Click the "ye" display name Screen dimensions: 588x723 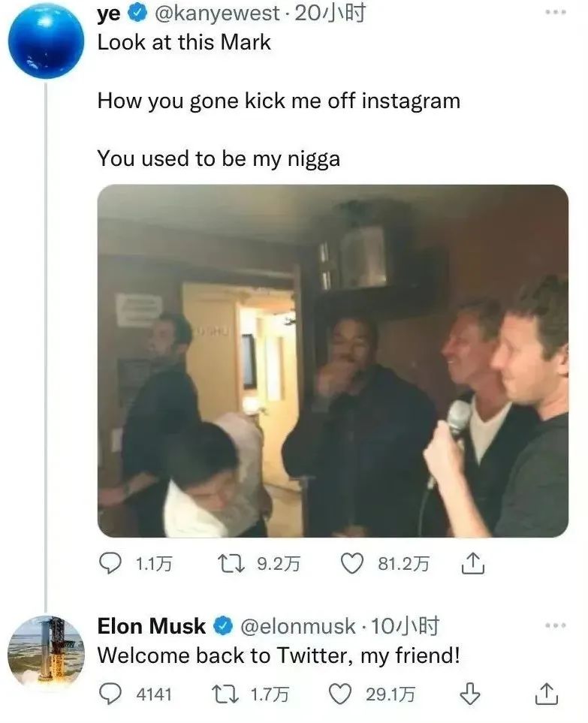tap(109, 14)
